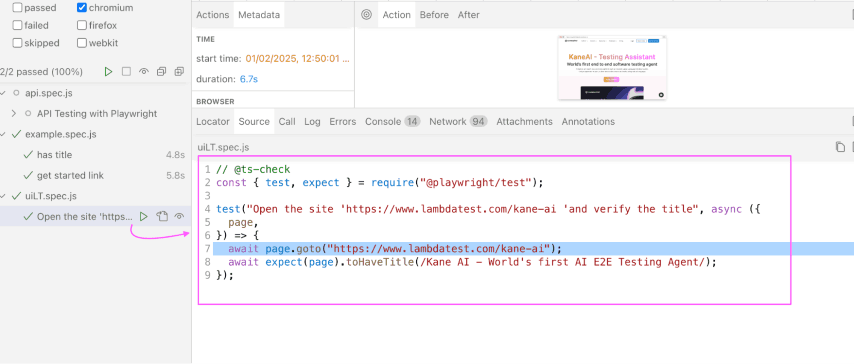Click the TIME section heading in Metadata
This screenshot has height=364, width=854.
(x=205, y=39)
